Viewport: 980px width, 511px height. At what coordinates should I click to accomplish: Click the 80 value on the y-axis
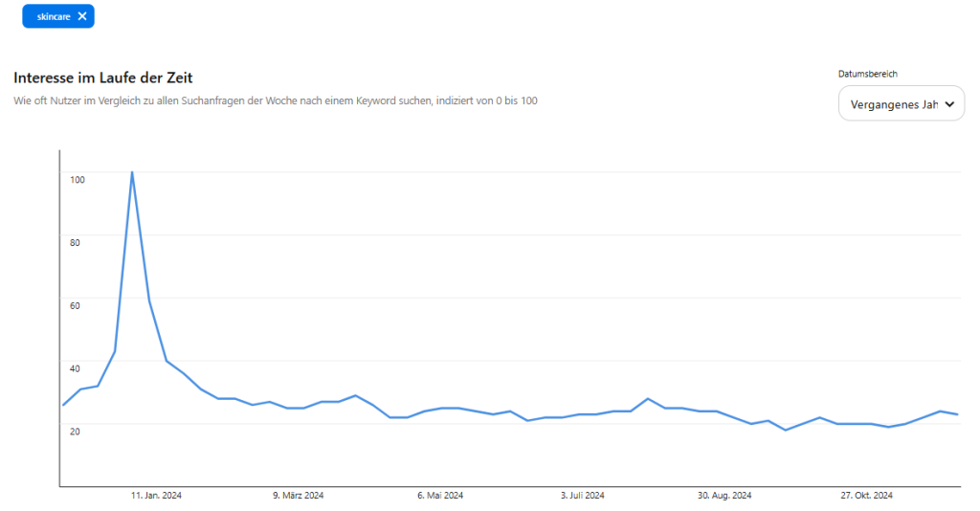(75, 242)
